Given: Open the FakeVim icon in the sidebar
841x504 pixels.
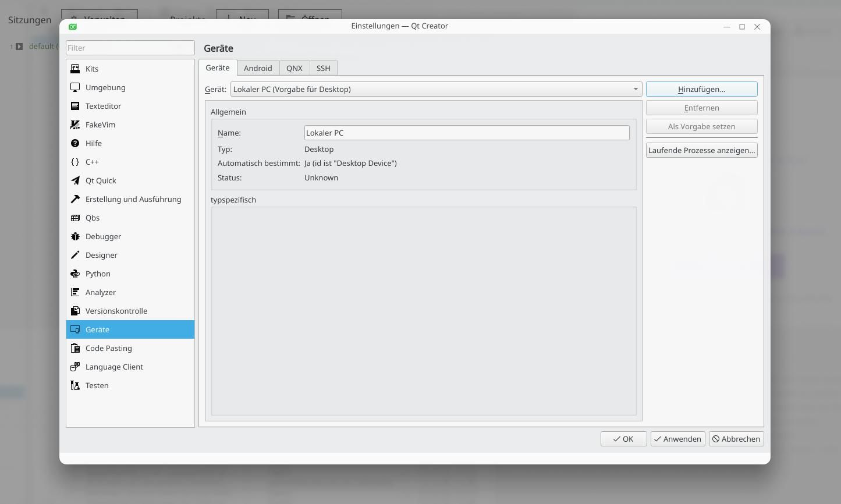Looking at the screenshot, I should pyautogui.click(x=75, y=125).
